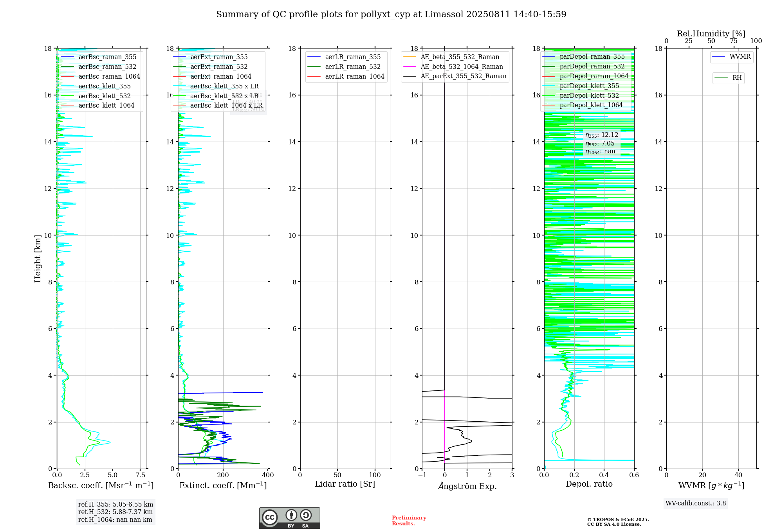Click the aerLR_raman_355 legend entry
This screenshot has width=783, height=532.
click(x=345, y=57)
